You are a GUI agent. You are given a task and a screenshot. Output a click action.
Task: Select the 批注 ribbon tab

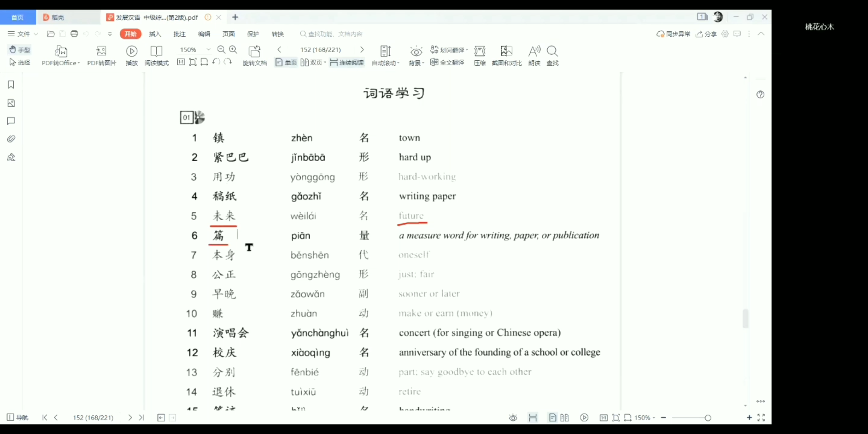click(179, 34)
